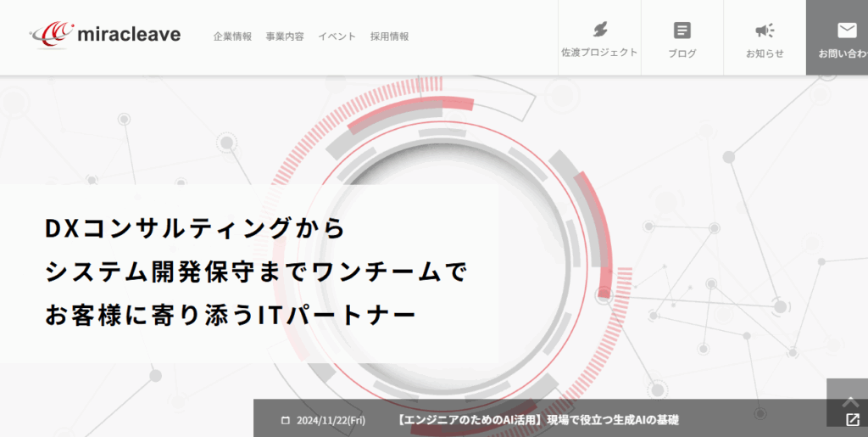Open the イベント menu
Screen dimensions: 868x437
tap(337, 36)
